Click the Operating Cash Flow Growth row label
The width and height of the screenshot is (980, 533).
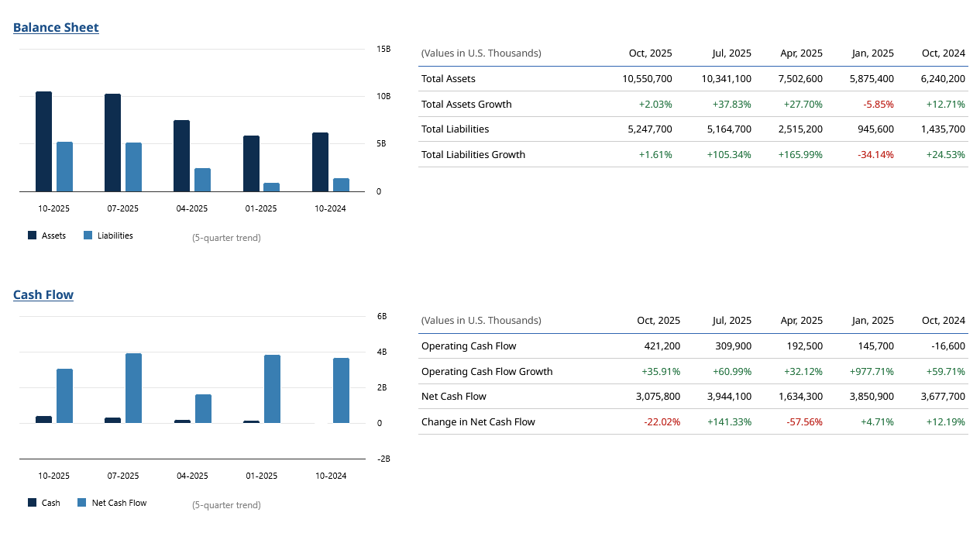(x=487, y=372)
